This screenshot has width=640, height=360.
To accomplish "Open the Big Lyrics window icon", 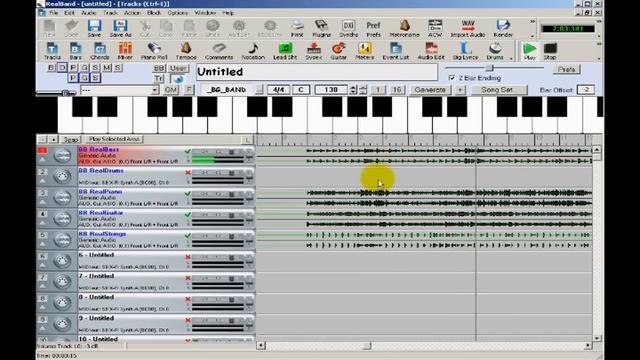I will pyautogui.click(x=465, y=51).
